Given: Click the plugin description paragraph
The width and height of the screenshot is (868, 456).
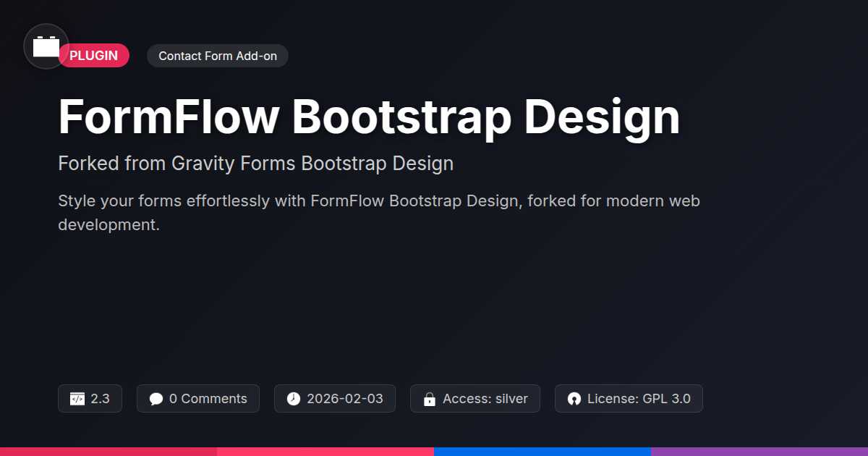Looking at the screenshot, I should [378, 212].
